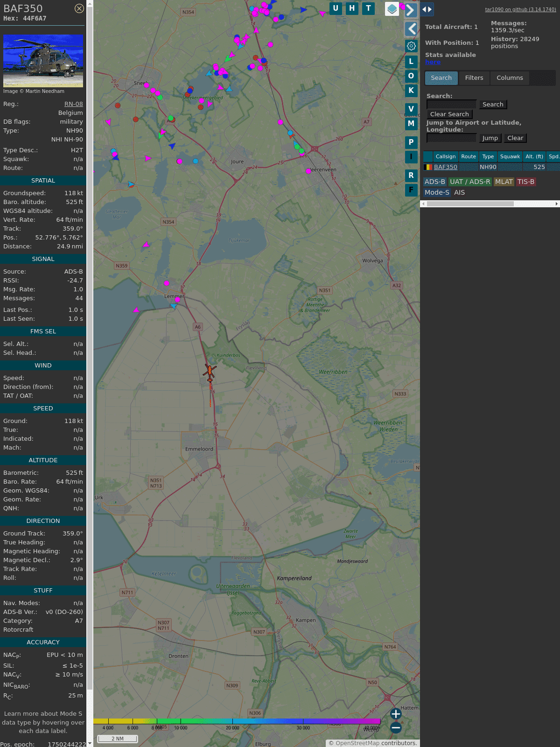Toggle the O map button
Screen dimensions: 560x747
coord(411,76)
